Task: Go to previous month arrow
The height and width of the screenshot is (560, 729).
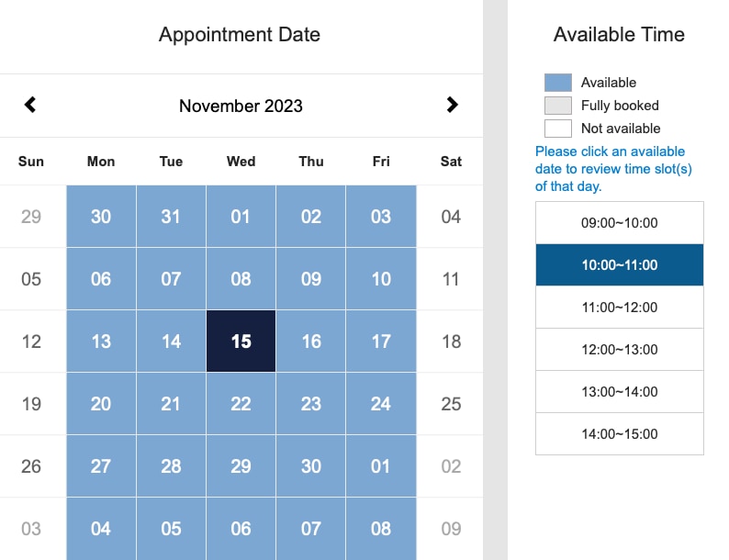Action: [x=30, y=105]
